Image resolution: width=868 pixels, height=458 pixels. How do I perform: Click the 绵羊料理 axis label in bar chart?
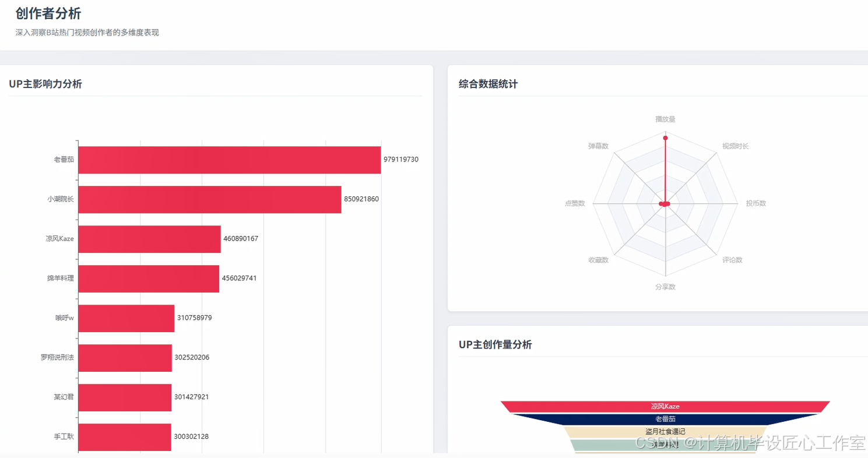(x=61, y=279)
